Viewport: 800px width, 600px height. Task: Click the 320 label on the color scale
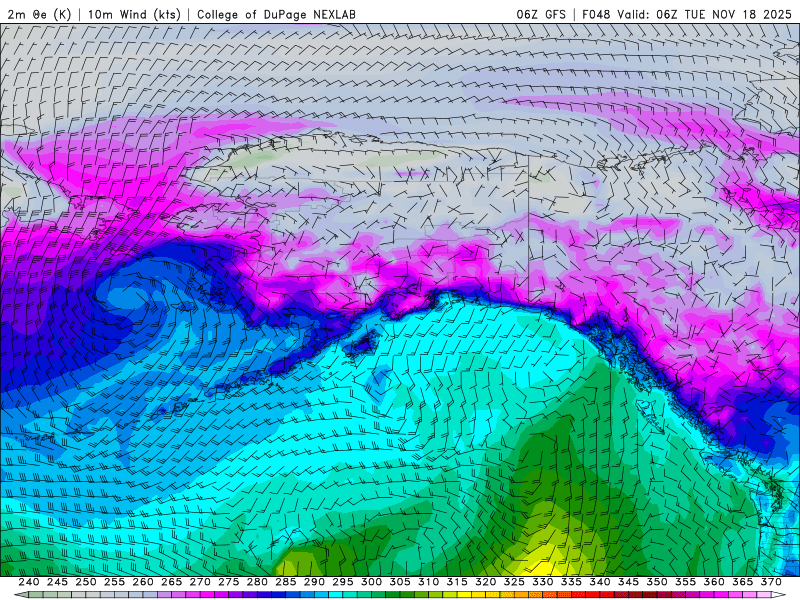tap(486, 582)
